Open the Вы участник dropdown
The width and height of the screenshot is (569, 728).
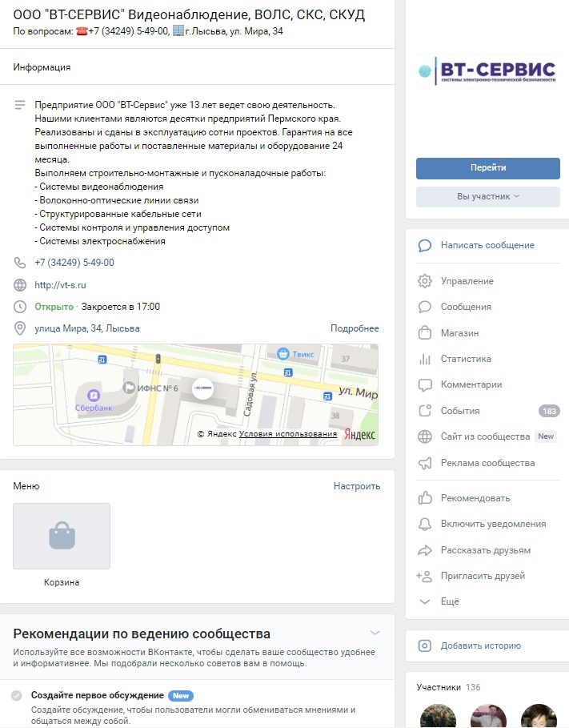(x=488, y=196)
